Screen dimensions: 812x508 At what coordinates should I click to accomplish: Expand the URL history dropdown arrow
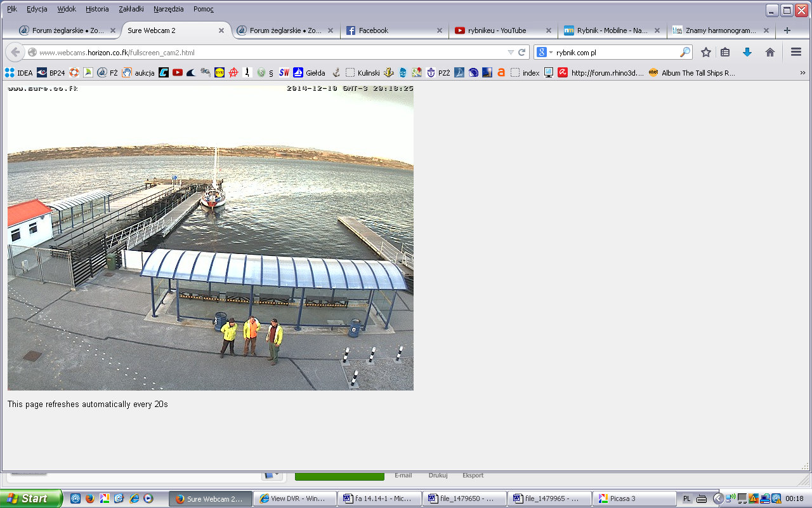[x=511, y=53]
